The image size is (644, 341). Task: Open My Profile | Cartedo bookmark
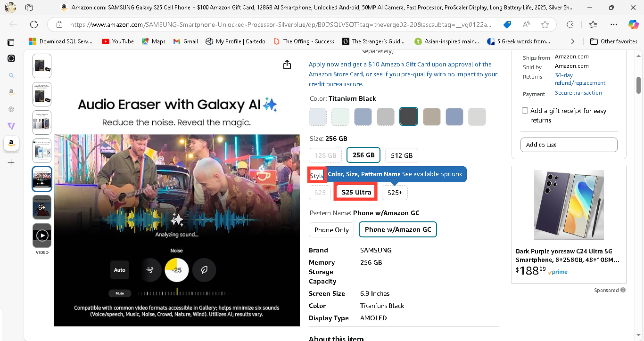coord(235,41)
